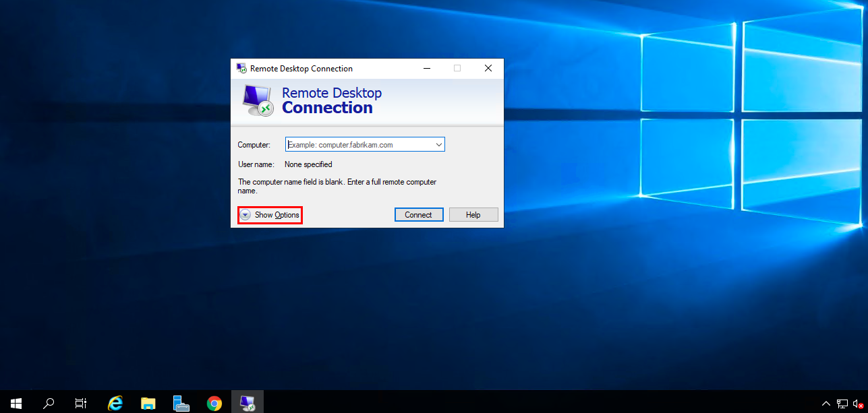Click the Remote Desktop Connection title bar icon
This screenshot has width=868, height=413.
(241, 68)
